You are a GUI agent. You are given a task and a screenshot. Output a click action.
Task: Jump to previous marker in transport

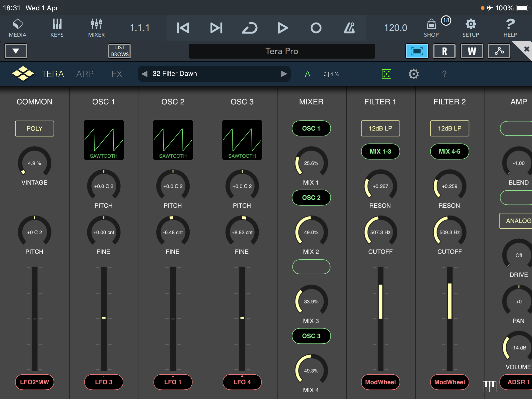(x=183, y=28)
